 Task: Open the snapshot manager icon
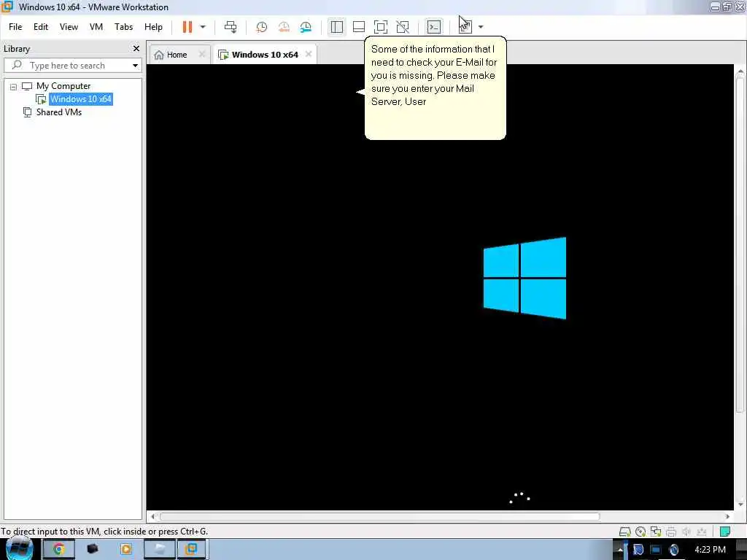click(x=306, y=27)
